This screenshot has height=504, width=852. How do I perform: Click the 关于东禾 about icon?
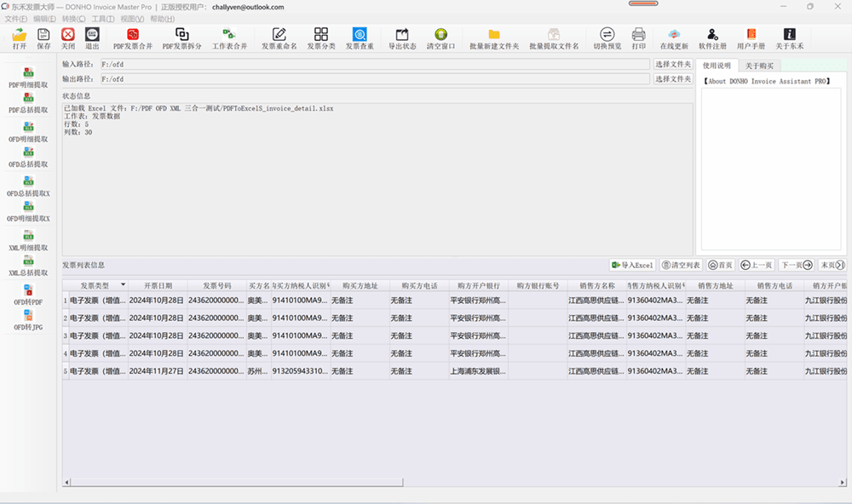click(x=790, y=38)
